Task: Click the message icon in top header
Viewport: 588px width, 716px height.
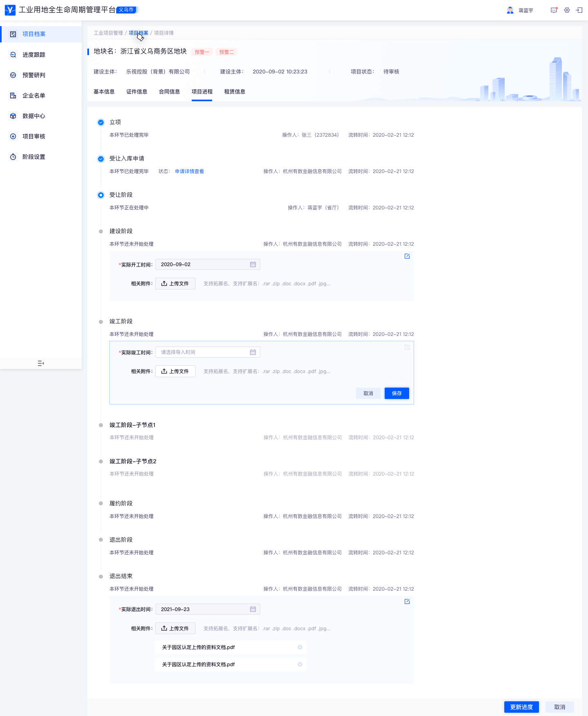Action: click(554, 10)
